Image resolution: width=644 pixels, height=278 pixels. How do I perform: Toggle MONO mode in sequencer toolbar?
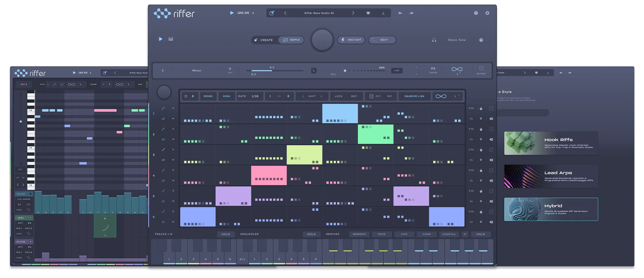pos(208,96)
